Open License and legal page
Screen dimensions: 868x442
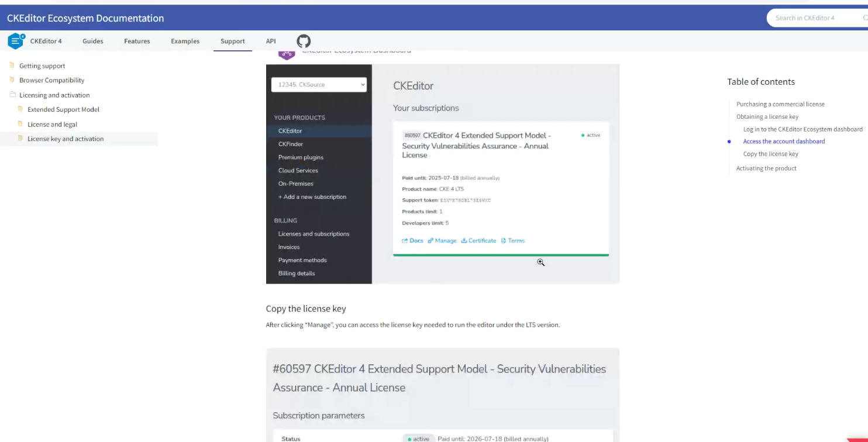click(x=52, y=124)
